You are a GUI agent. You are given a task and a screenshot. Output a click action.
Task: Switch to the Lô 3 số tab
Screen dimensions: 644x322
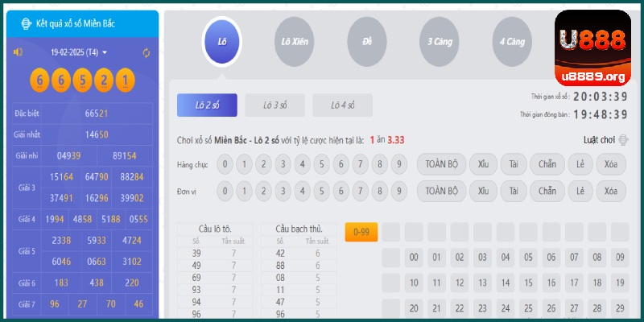[x=276, y=105]
